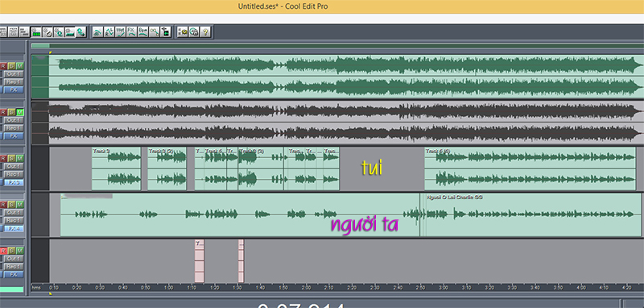This screenshot has width=644, height=308.
Task: Click the 2:00 mark on the time ruler
Action: pos(306,288)
